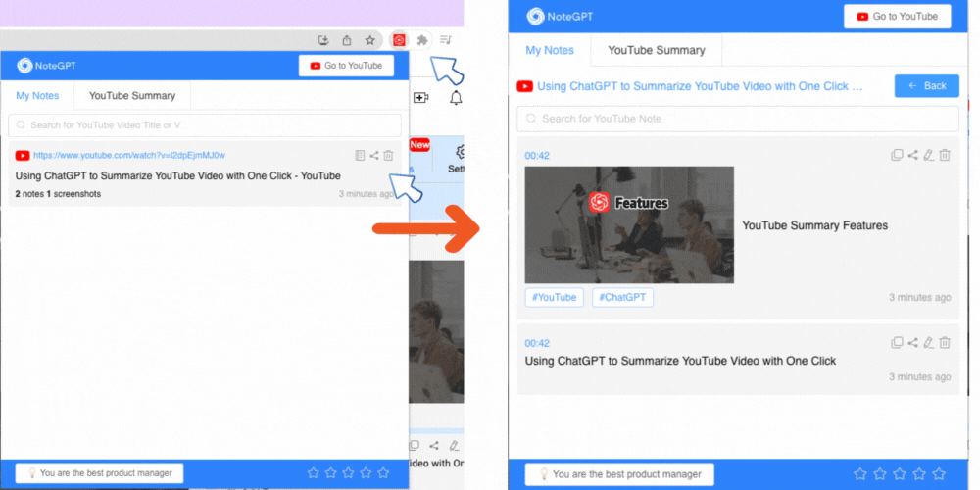Click the #YouTube tag

[555, 298]
